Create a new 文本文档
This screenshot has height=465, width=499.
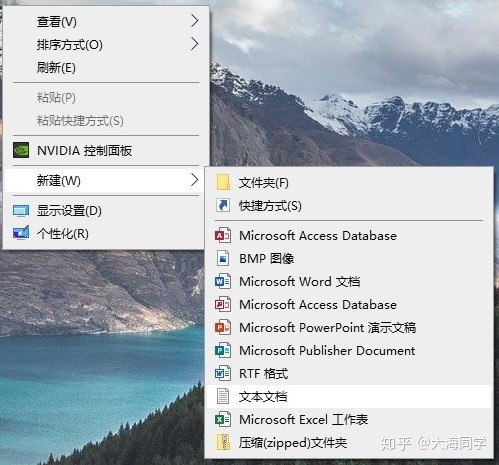pyautogui.click(x=349, y=396)
